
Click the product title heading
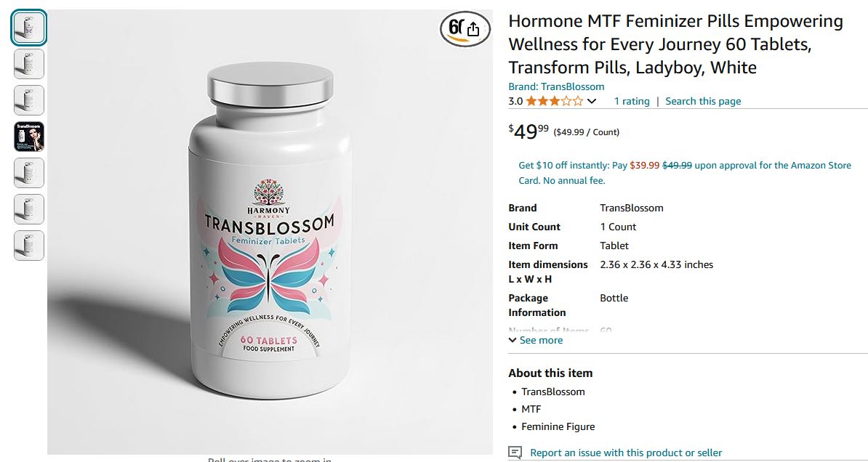click(676, 44)
